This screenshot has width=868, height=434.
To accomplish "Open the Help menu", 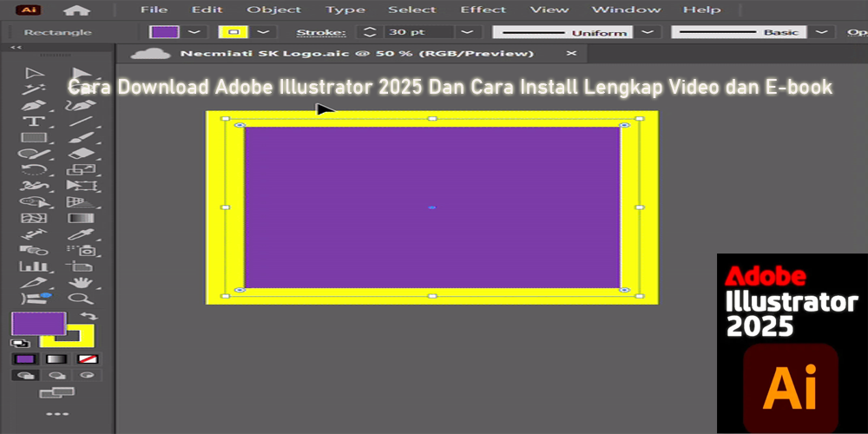I will tap(702, 10).
